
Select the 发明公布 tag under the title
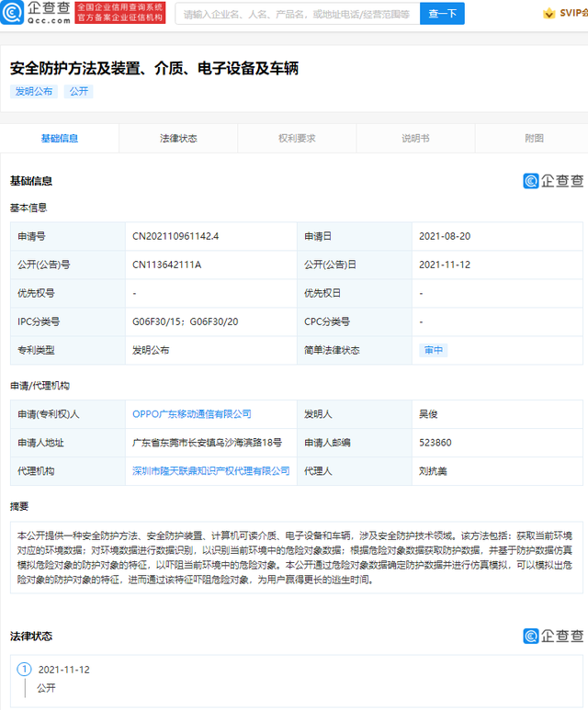[34, 92]
